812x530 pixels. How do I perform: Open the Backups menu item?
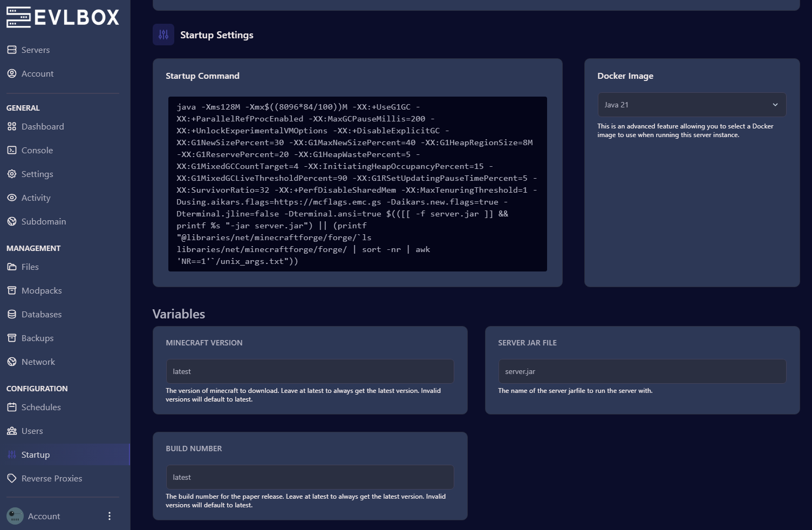click(37, 338)
